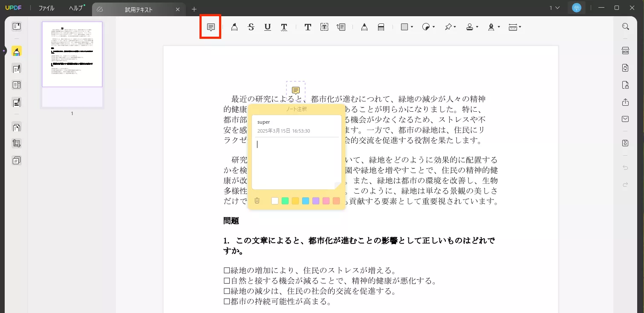Image resolution: width=644 pixels, height=313 pixels.
Task: Open the form-with-pen icon in left sidebar
Action: [x=17, y=102]
